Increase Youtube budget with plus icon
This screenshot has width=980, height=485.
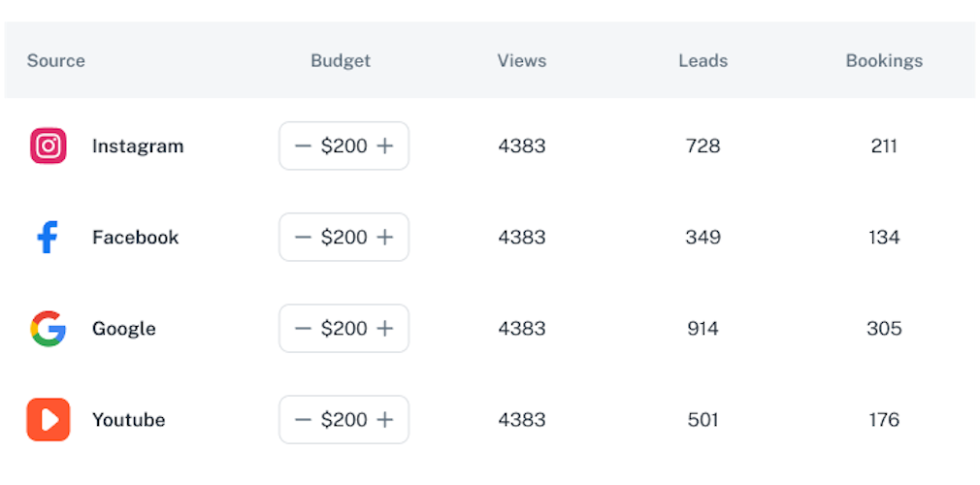click(x=385, y=419)
